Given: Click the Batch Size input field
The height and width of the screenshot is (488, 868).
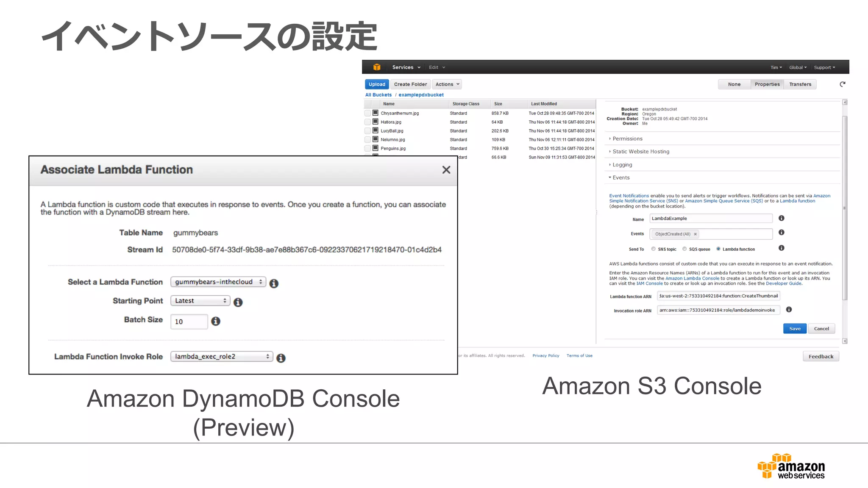Looking at the screenshot, I should tap(189, 322).
